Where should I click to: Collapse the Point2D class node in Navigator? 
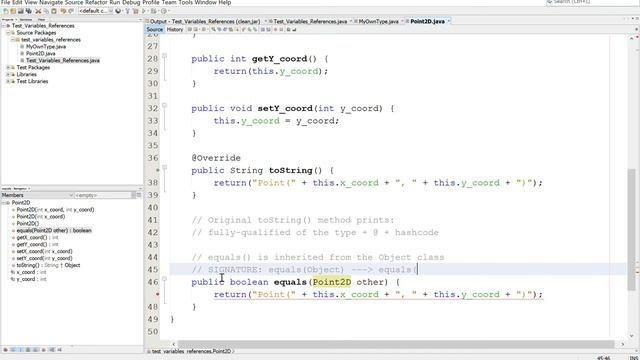tap(4, 202)
